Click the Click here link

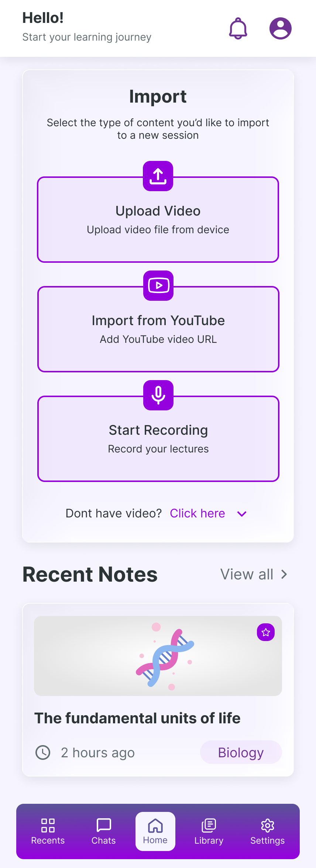[x=197, y=513]
